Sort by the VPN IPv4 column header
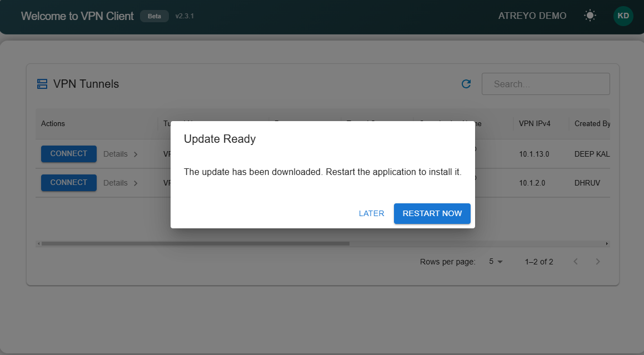The height and width of the screenshot is (355, 644). (534, 123)
